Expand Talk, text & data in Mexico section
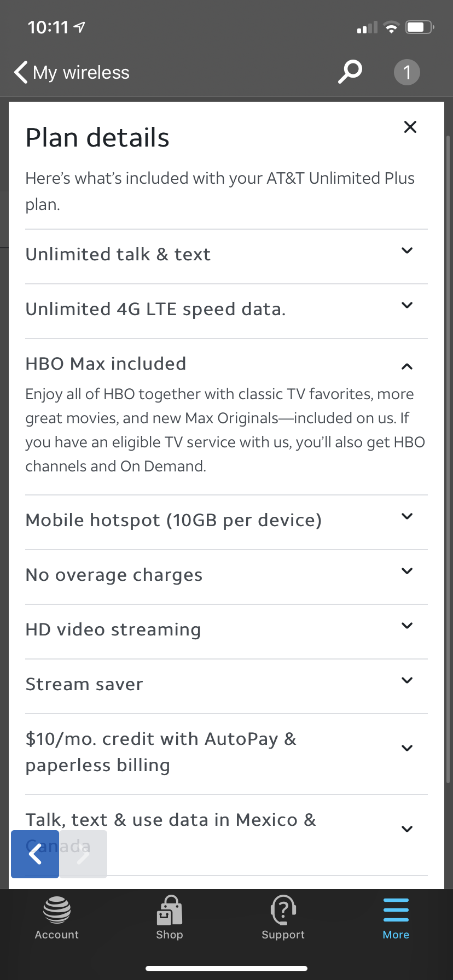 pyautogui.click(x=406, y=829)
